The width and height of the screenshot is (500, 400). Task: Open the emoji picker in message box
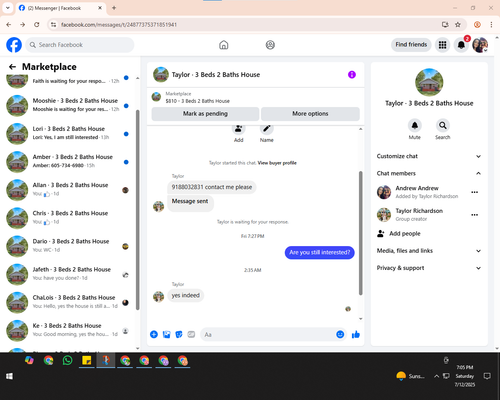coord(340,334)
